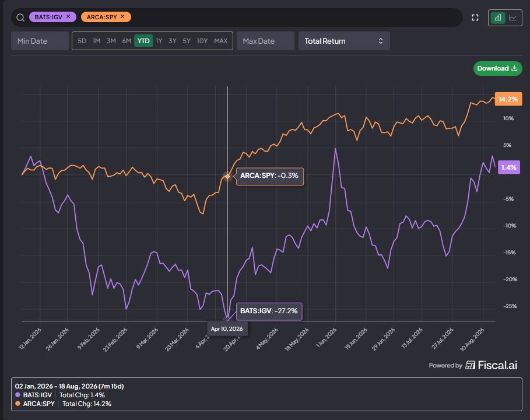Click the ARCA:SPY ticker chip label
The image size is (530, 420).
pyautogui.click(x=101, y=17)
